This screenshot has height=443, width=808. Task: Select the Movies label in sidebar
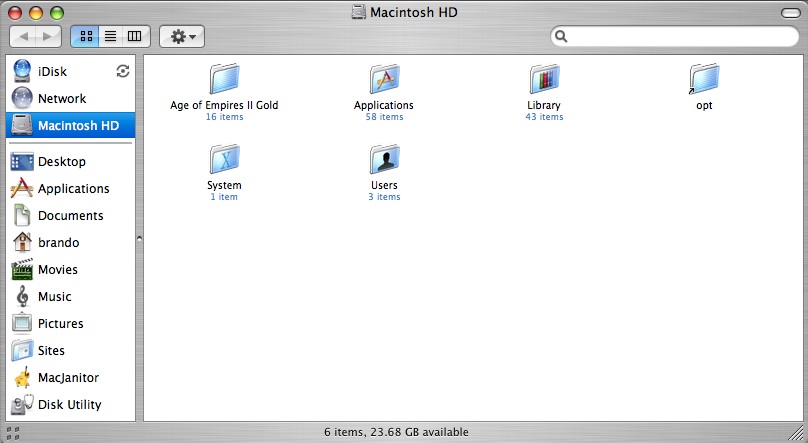point(58,269)
